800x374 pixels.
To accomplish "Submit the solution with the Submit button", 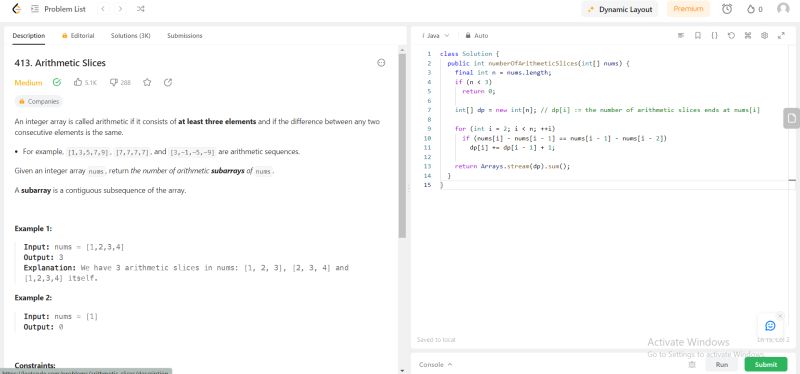I will click(x=766, y=364).
